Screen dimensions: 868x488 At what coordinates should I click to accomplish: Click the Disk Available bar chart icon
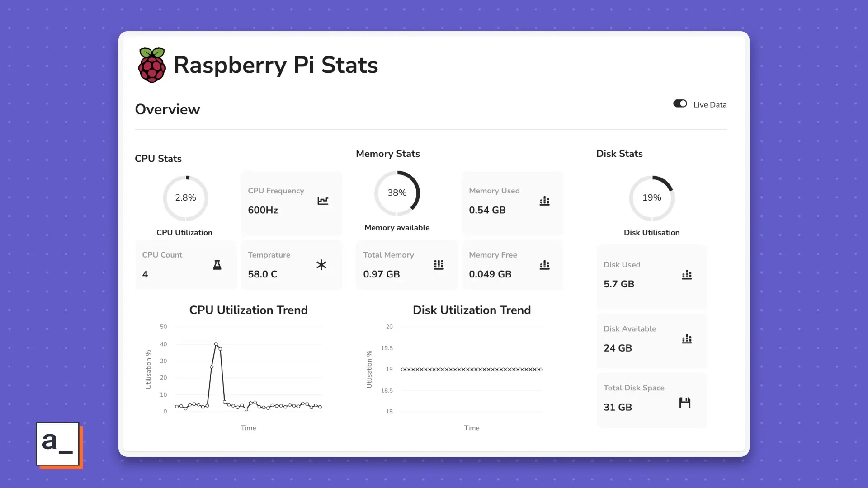pos(686,338)
